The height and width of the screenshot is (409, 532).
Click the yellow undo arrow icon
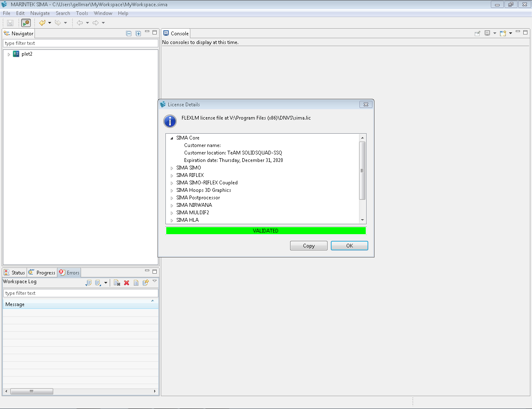coord(42,23)
